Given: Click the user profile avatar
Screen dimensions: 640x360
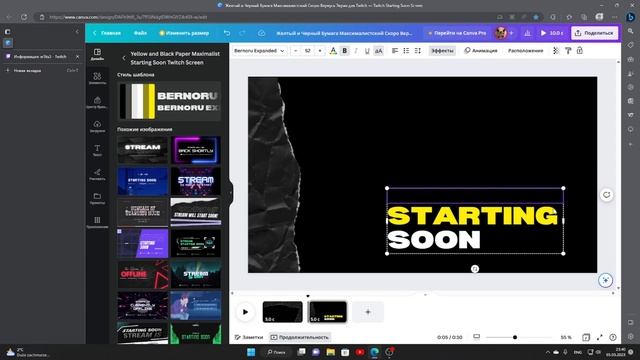Looking at the screenshot, I should (500, 33).
